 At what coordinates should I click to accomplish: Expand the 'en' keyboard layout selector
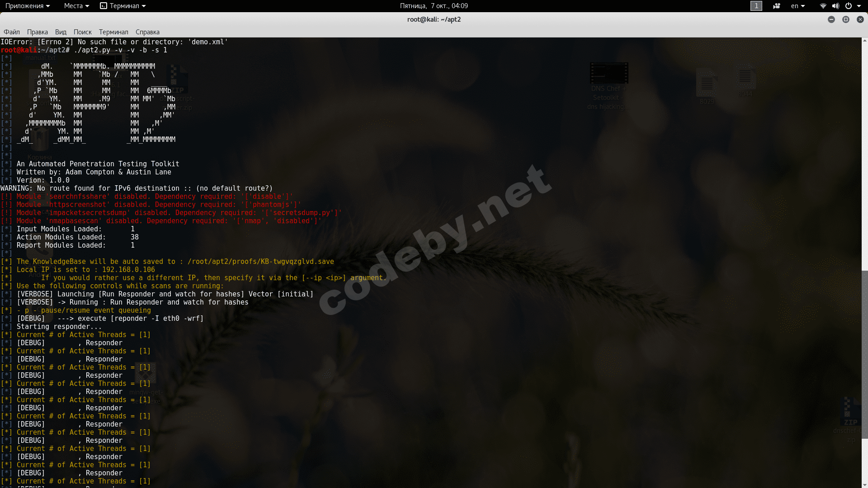pos(797,6)
